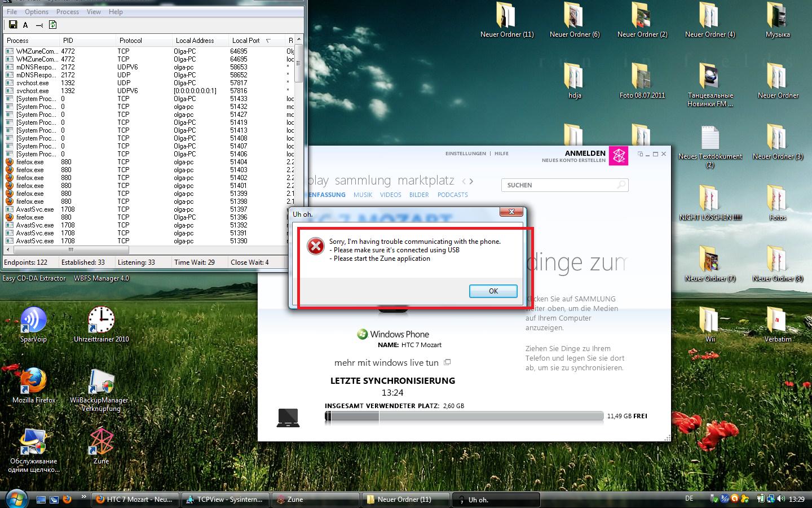This screenshot has height=508, width=812.
Task: Click the volume icon in system tray
Action: tap(781, 499)
